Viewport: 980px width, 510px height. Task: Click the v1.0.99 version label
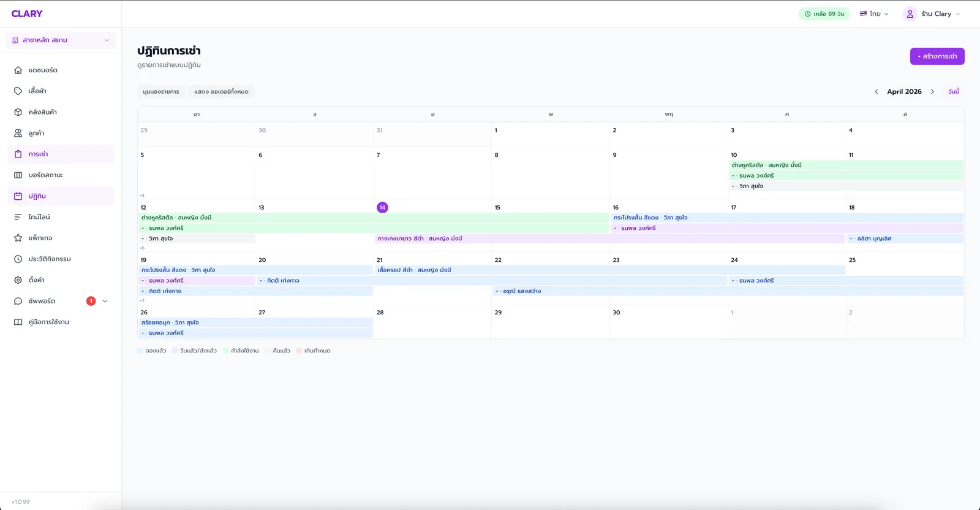[20, 501]
